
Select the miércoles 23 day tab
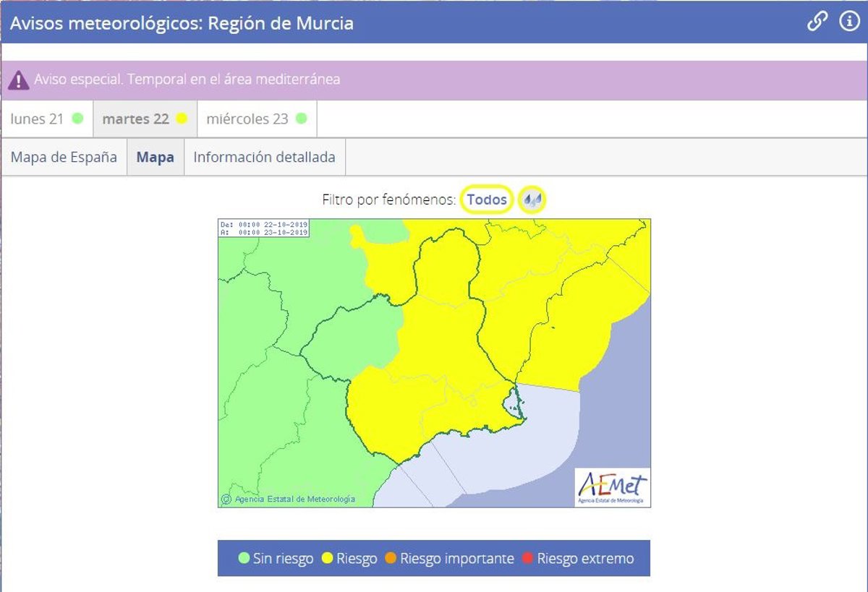point(247,119)
